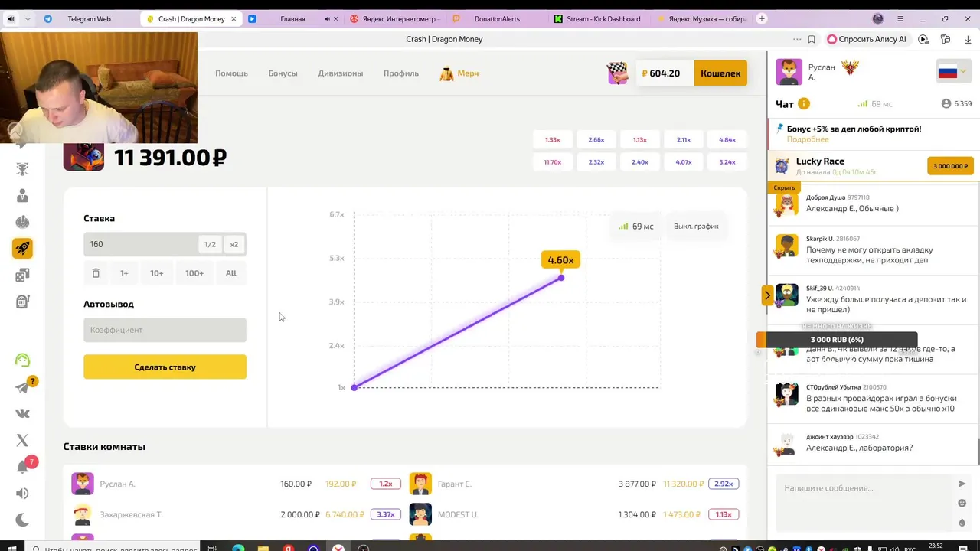980x551 pixels.
Task: Open the Lucky Race clock icon
Action: (x=782, y=166)
